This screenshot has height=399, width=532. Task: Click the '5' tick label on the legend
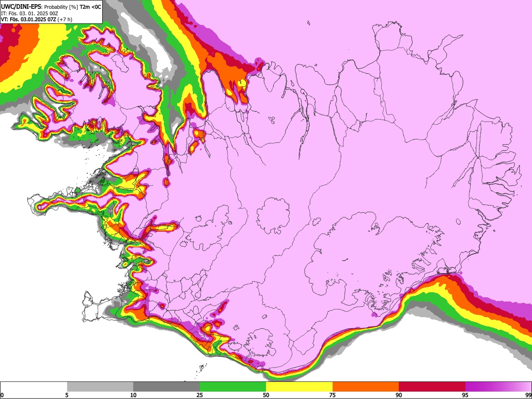click(67, 395)
